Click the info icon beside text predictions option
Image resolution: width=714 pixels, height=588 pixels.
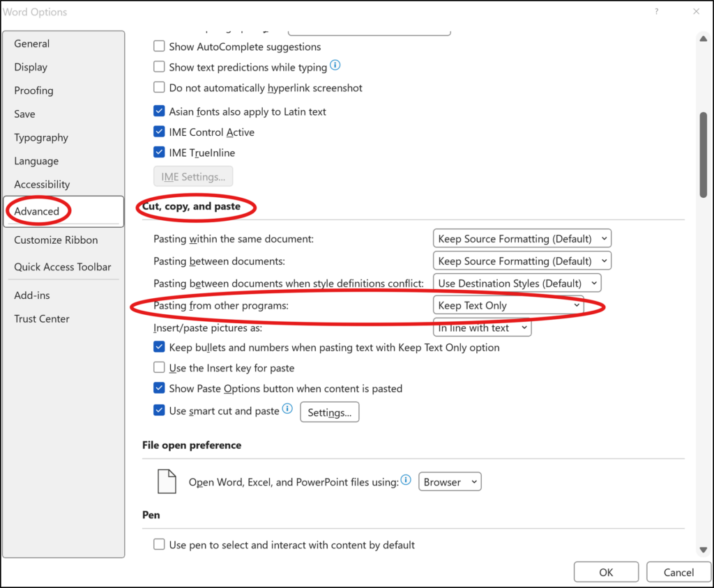[335, 65]
